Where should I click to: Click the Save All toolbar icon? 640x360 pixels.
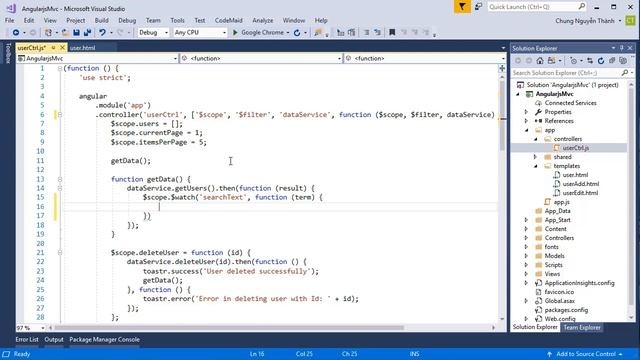click(87, 33)
